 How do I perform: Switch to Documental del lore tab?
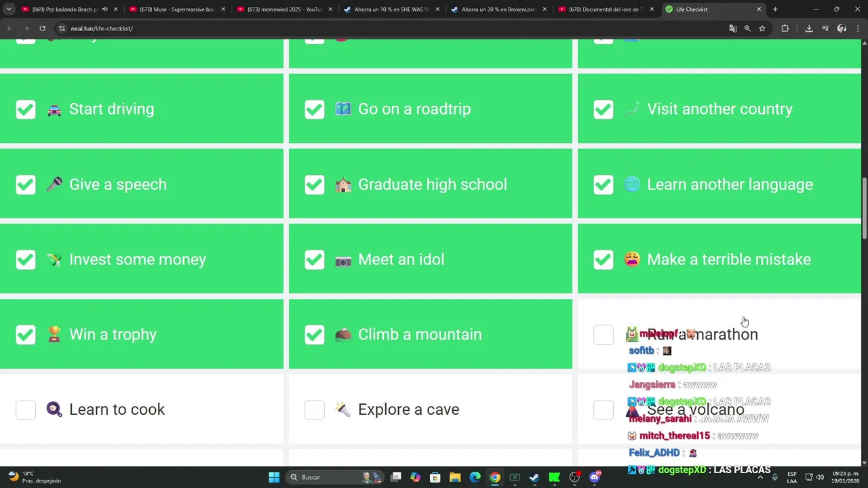(x=606, y=9)
